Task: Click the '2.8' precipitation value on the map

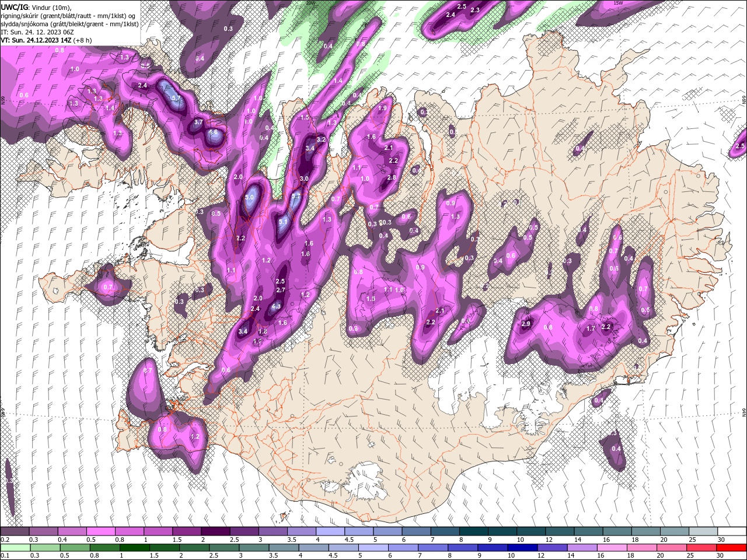Action: pyautogui.click(x=392, y=177)
